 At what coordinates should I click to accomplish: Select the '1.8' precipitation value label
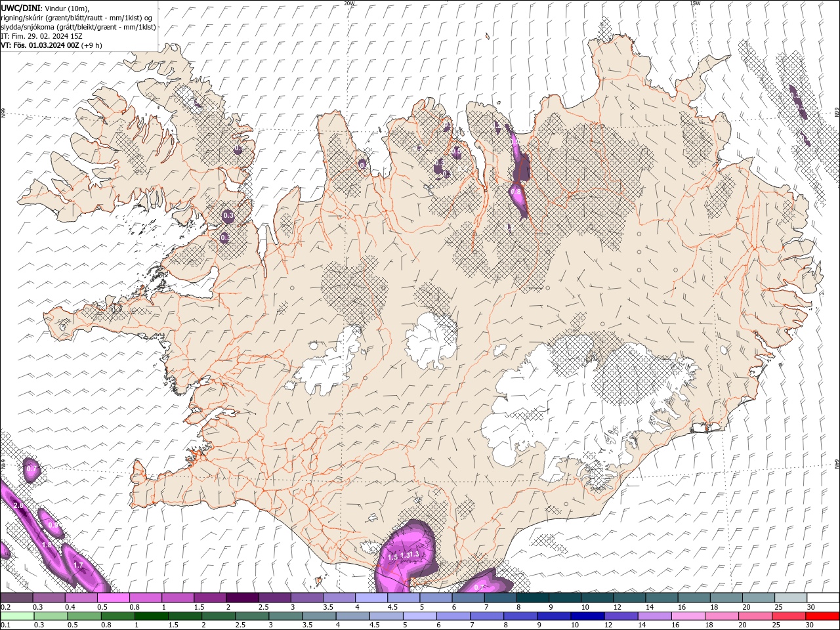pyautogui.click(x=47, y=545)
